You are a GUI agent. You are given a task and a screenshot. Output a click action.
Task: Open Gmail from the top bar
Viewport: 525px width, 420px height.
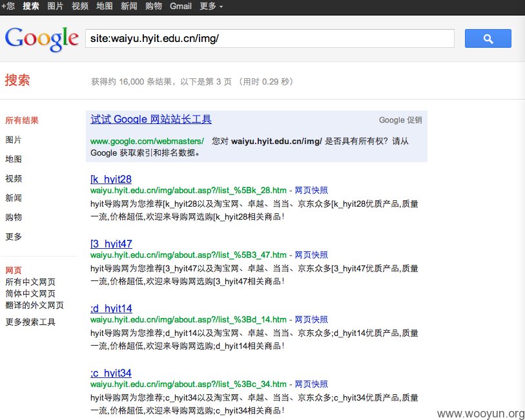click(180, 6)
